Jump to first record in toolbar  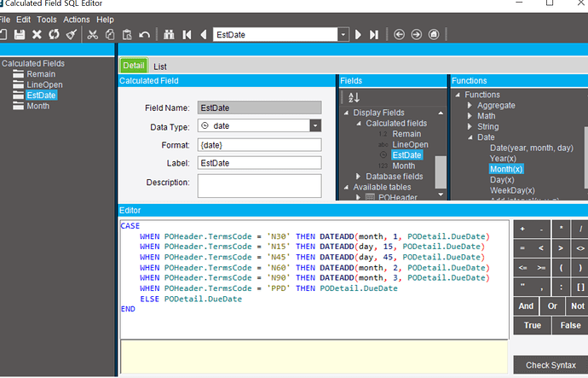(x=187, y=35)
